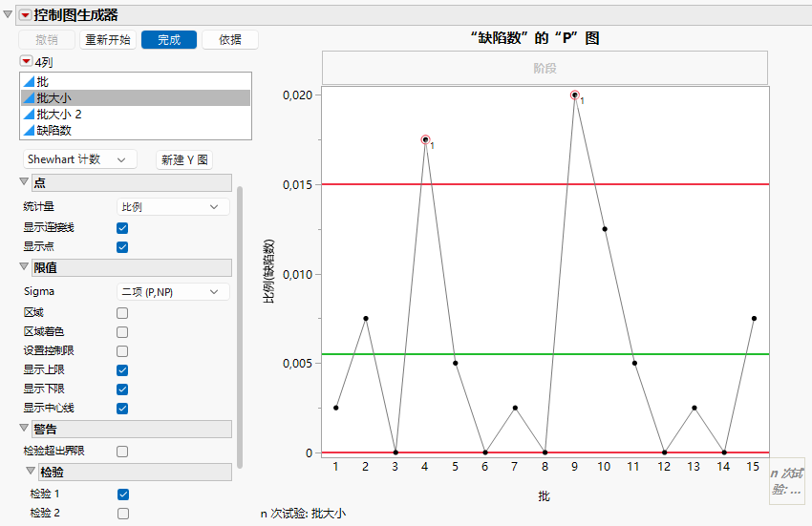This screenshot has height=526, width=812.
Task: Click the data point at batch 2
Action: (x=366, y=319)
